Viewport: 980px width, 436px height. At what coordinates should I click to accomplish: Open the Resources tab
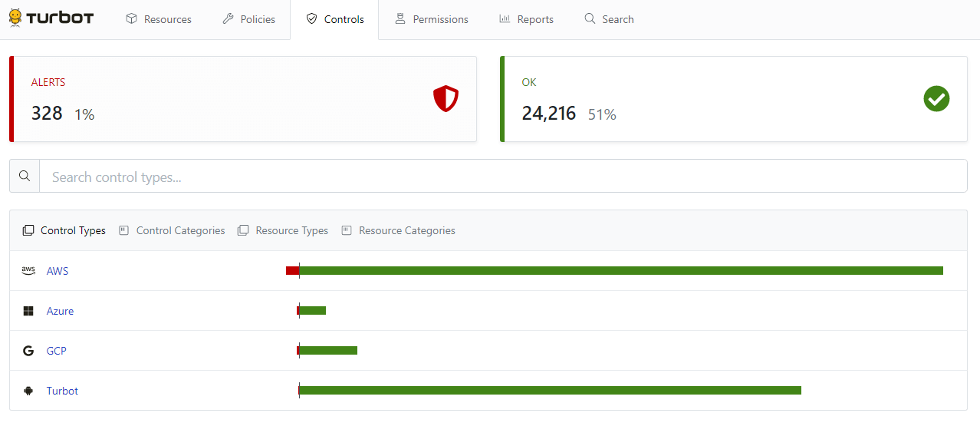pyautogui.click(x=159, y=19)
